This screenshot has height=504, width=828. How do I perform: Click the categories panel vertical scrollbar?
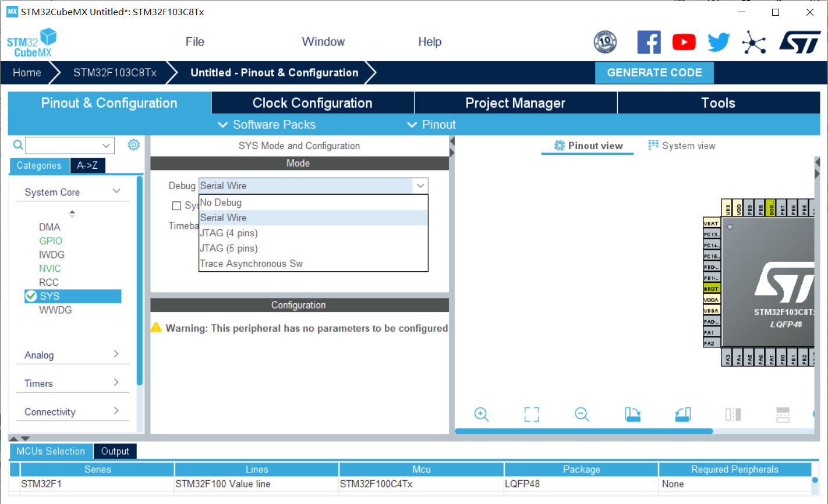(x=140, y=281)
